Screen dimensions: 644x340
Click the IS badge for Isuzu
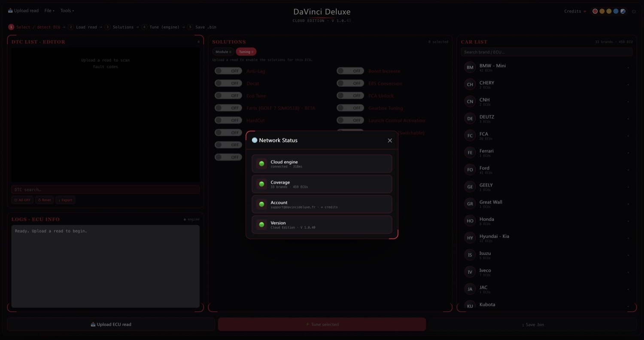(470, 255)
